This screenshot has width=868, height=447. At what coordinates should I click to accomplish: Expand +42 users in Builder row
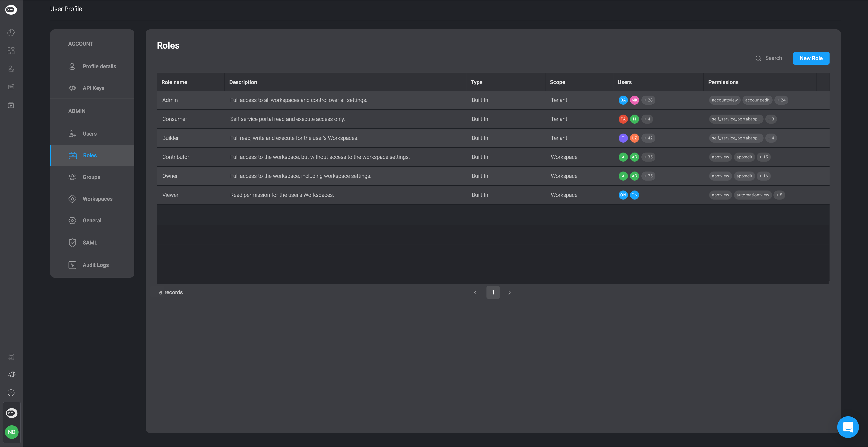click(648, 138)
